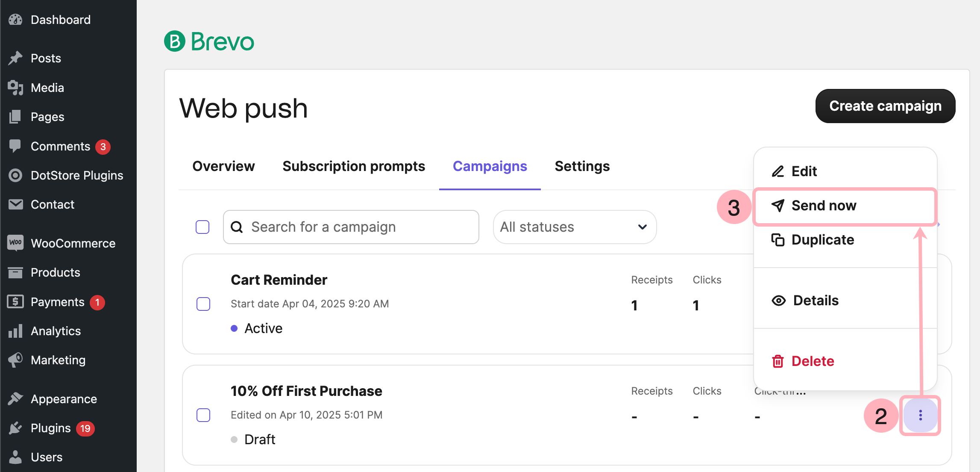
Task: Click the Details eye icon
Action: click(x=779, y=301)
